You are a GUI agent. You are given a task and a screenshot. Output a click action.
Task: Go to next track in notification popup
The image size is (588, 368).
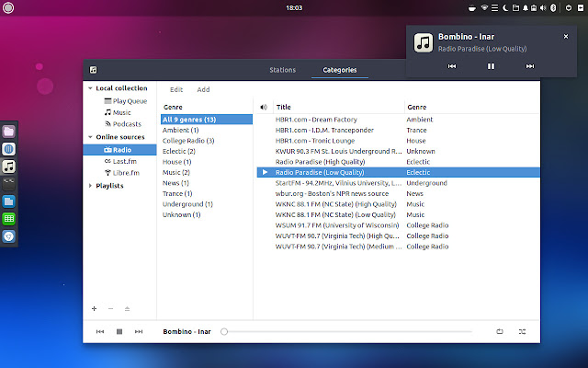click(530, 66)
